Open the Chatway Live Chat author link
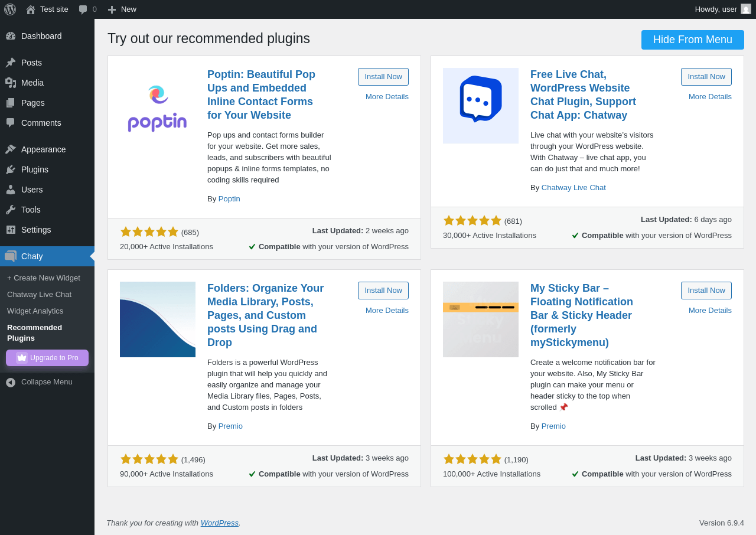 tap(573, 187)
